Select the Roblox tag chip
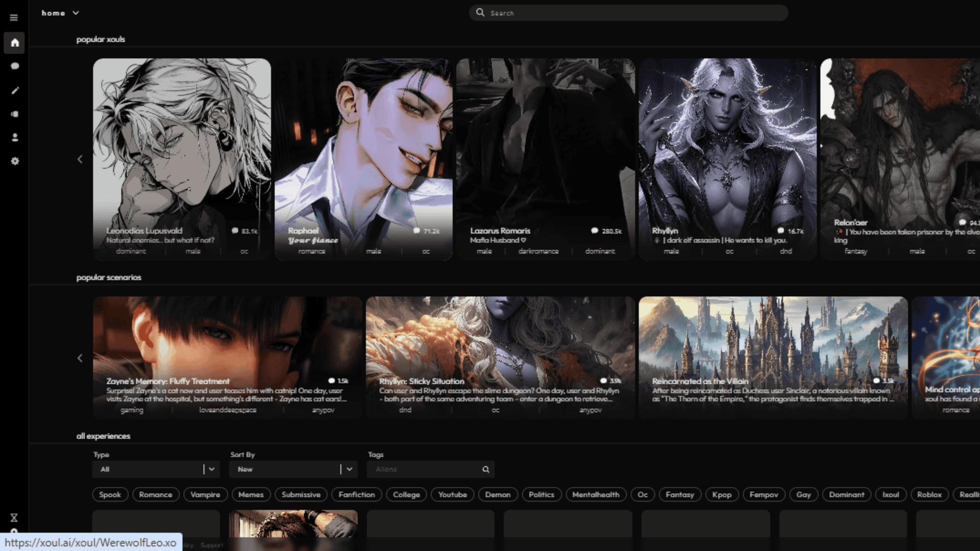 point(929,494)
